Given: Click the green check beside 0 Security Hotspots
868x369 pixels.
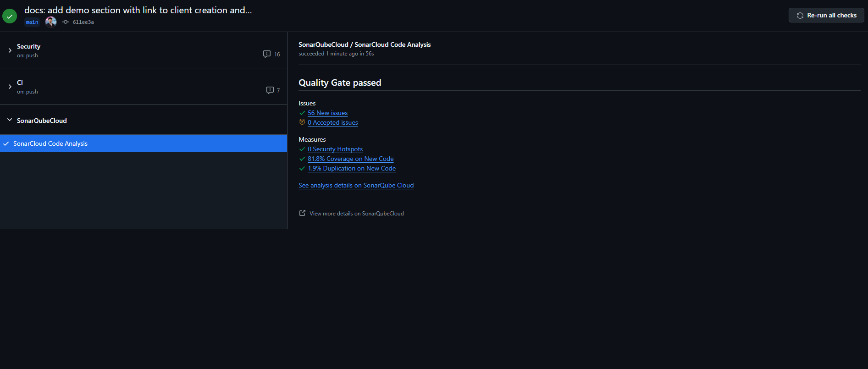Looking at the screenshot, I should click(x=302, y=149).
